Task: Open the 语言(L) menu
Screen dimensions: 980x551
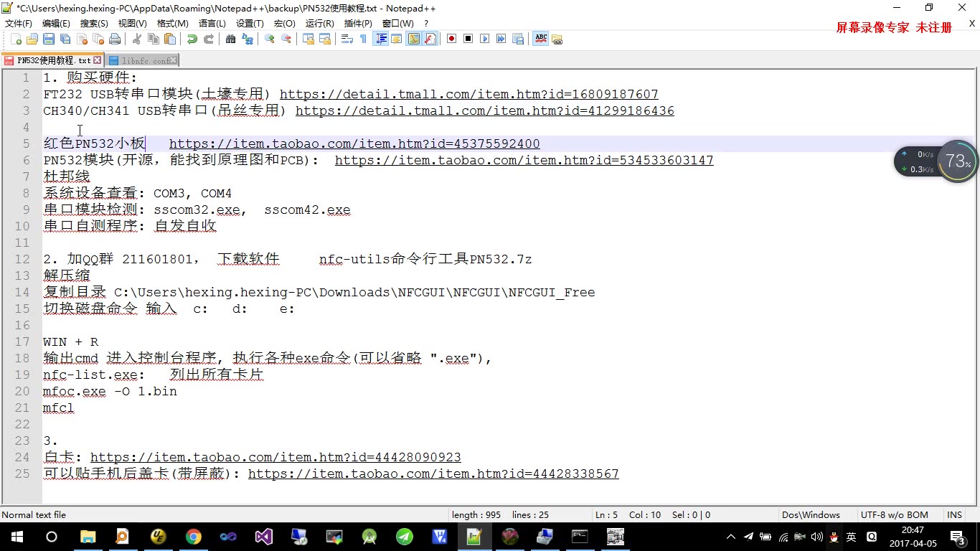Action: [212, 24]
